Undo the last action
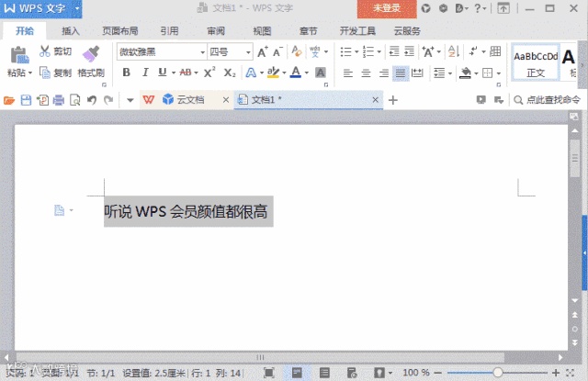This screenshot has height=381, width=588. click(x=92, y=100)
